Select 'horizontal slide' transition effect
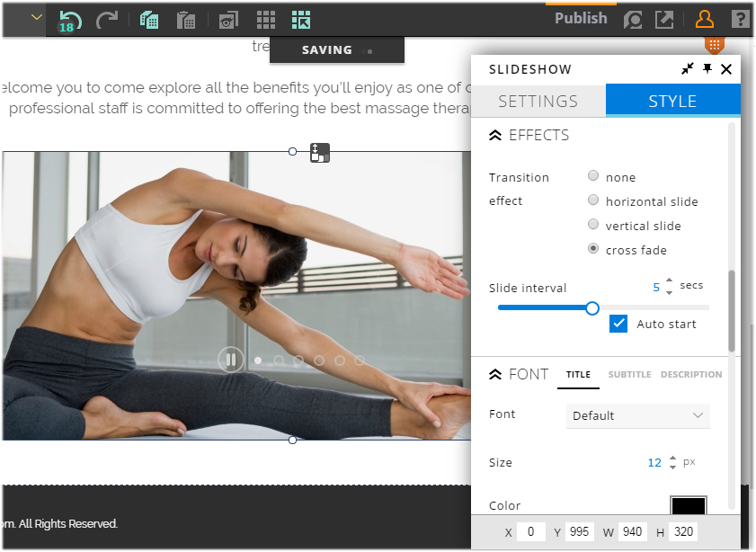The width and height of the screenshot is (756, 552). click(x=593, y=200)
